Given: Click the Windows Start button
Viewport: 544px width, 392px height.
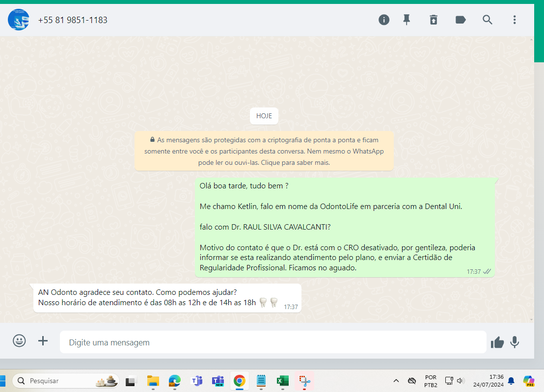Looking at the screenshot, I should (3, 381).
